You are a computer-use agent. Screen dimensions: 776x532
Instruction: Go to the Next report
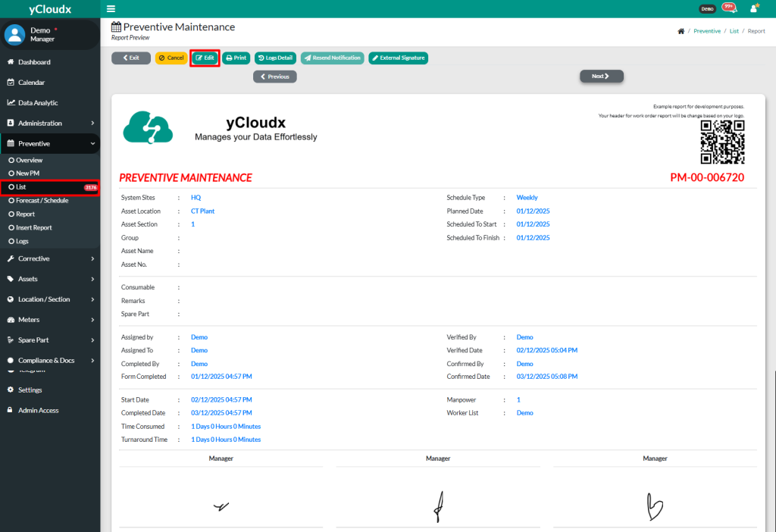601,77
